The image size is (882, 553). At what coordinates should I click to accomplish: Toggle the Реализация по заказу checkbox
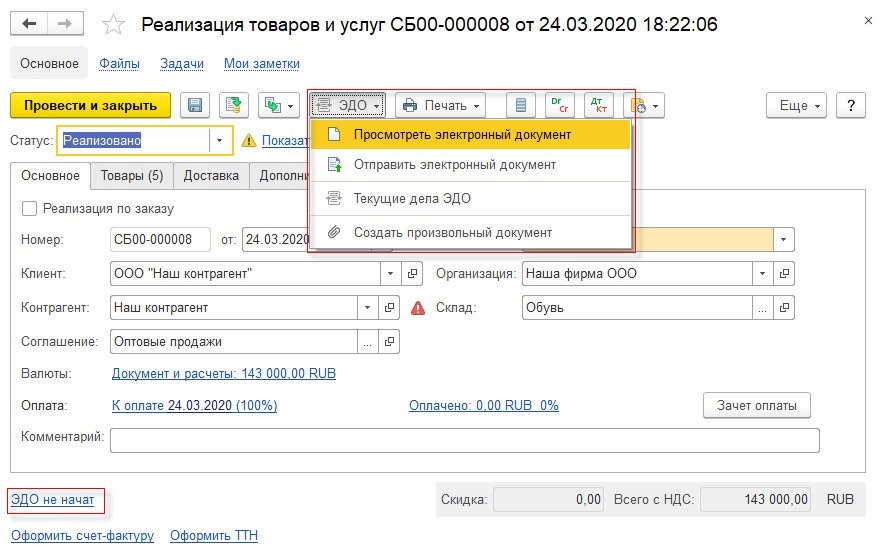coord(29,209)
